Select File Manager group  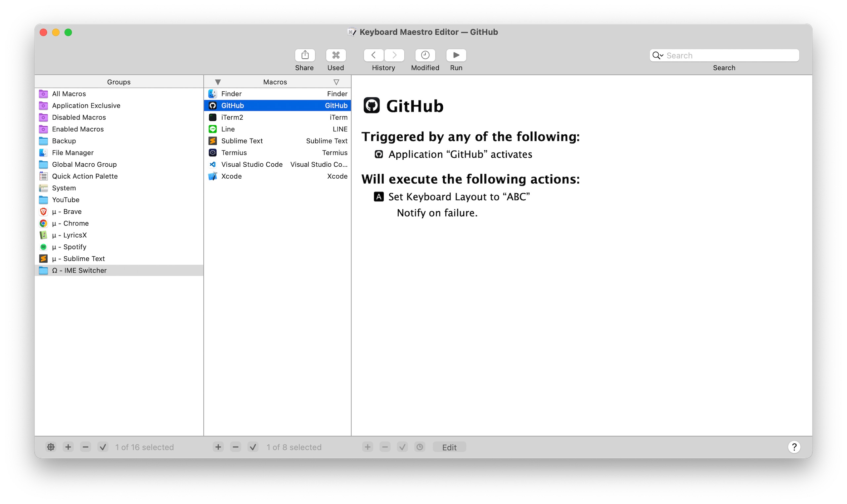pyautogui.click(x=119, y=152)
